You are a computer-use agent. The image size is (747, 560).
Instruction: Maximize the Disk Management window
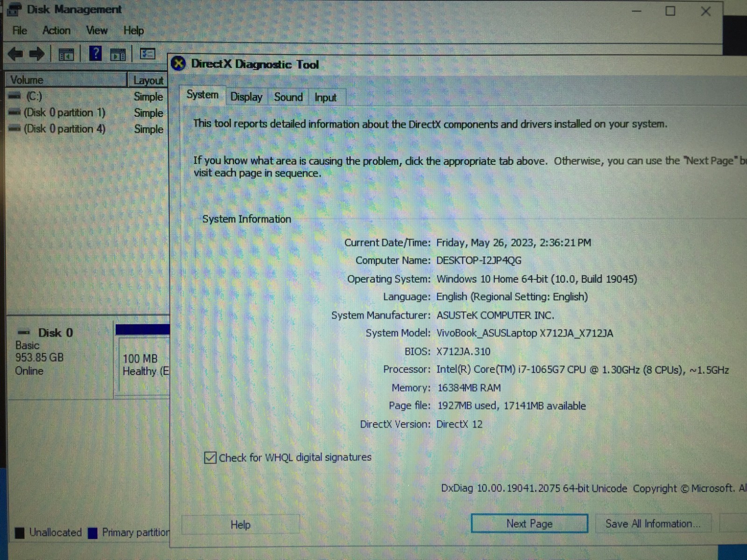(x=670, y=11)
